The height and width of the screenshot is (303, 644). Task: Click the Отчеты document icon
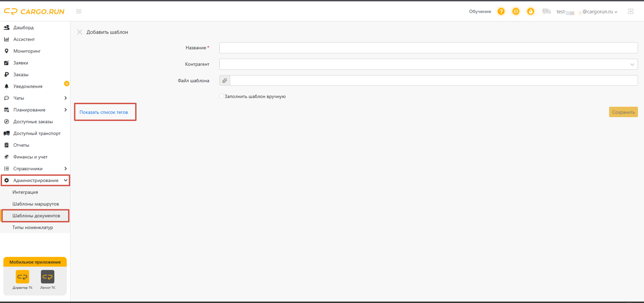click(6, 145)
